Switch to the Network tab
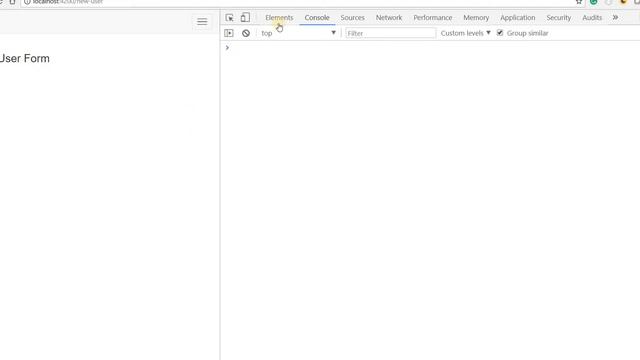This screenshot has height=360, width=640. click(x=389, y=18)
